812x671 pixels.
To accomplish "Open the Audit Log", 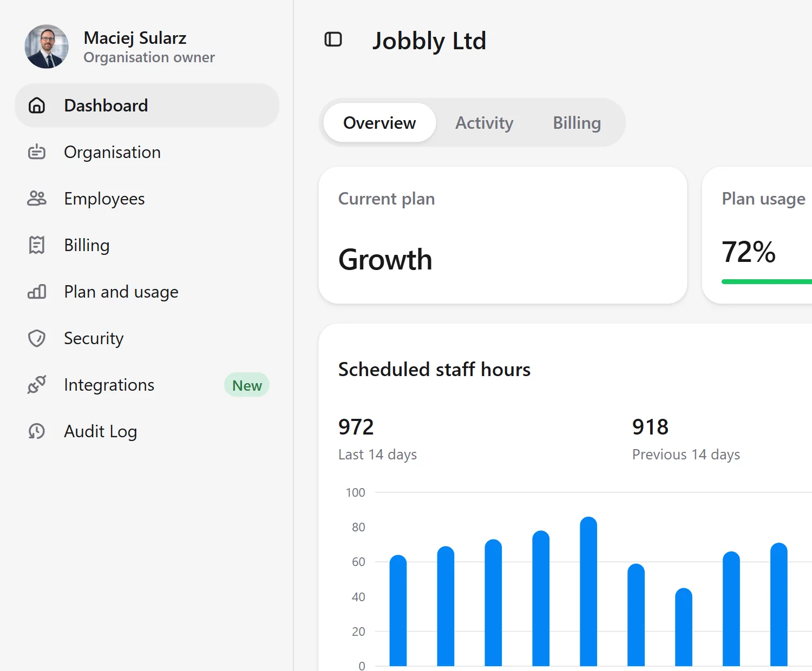I will [x=147, y=431].
